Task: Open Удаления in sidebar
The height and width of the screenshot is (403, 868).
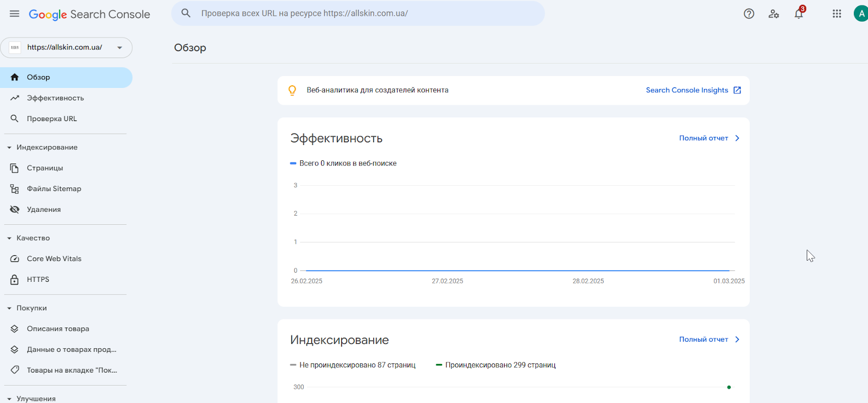Action: pyautogui.click(x=66, y=209)
